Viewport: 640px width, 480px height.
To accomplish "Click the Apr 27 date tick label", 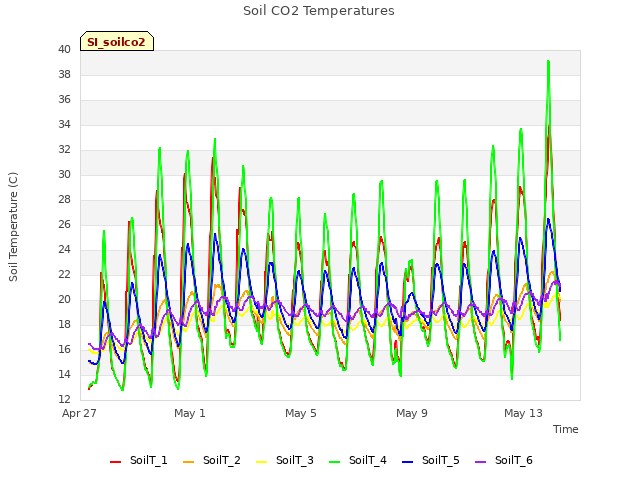I will tap(79, 413).
